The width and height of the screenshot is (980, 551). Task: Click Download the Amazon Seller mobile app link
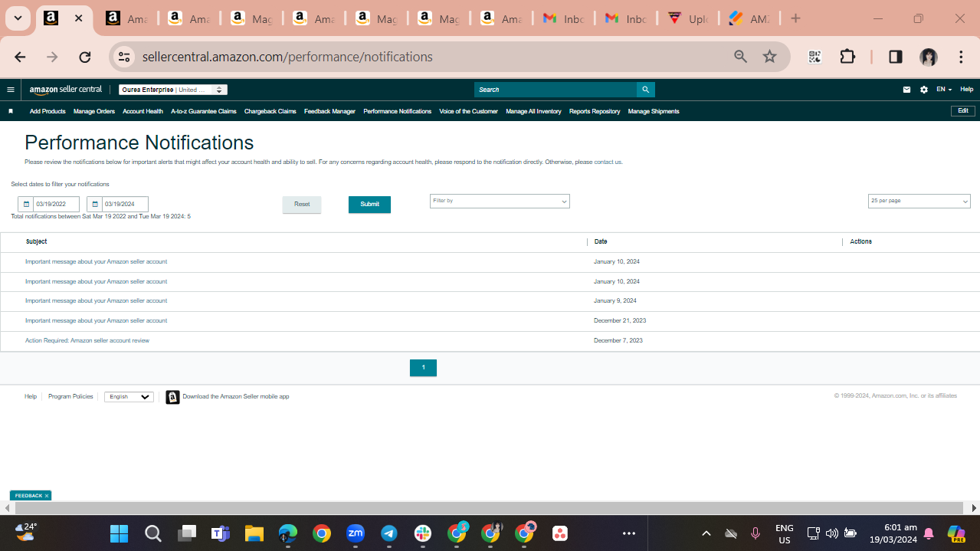[x=236, y=397]
